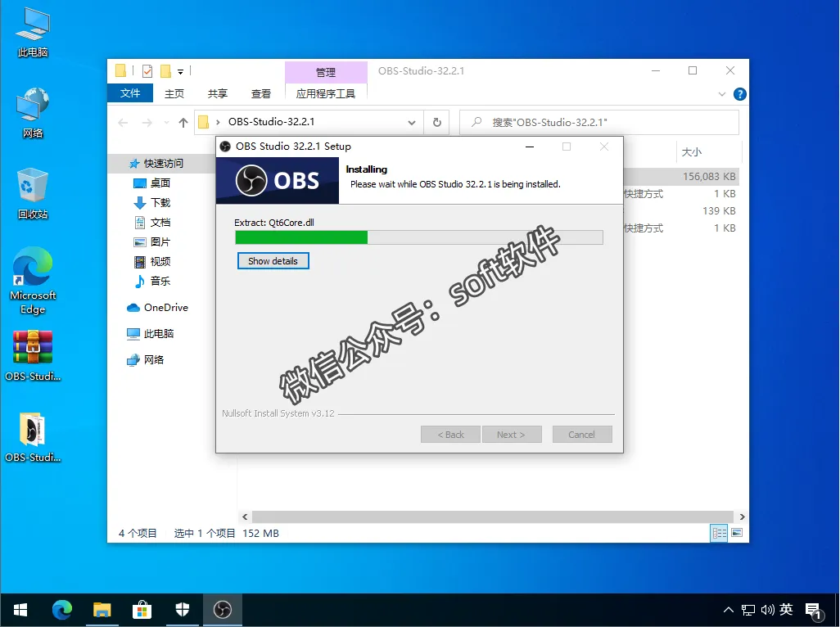The width and height of the screenshot is (840, 627).
Task: Click the Cancel button in OBS Setup
Action: [582, 435]
